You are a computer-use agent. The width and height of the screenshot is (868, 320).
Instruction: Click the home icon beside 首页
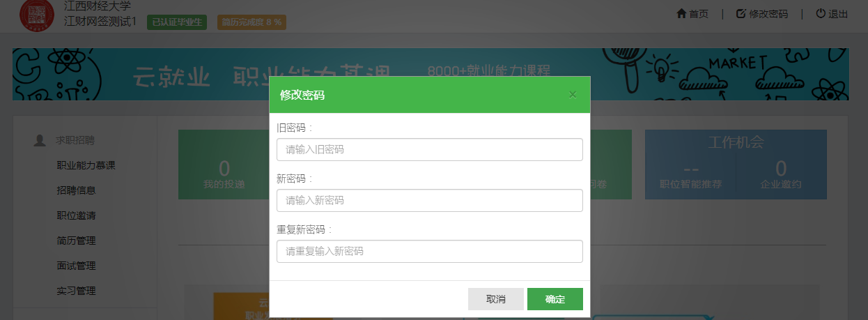point(681,13)
